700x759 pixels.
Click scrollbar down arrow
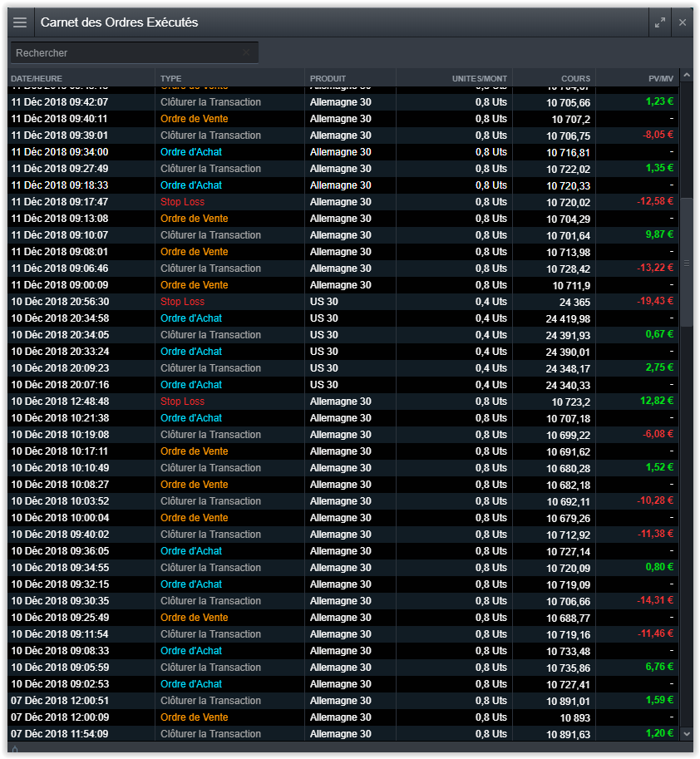click(x=687, y=733)
